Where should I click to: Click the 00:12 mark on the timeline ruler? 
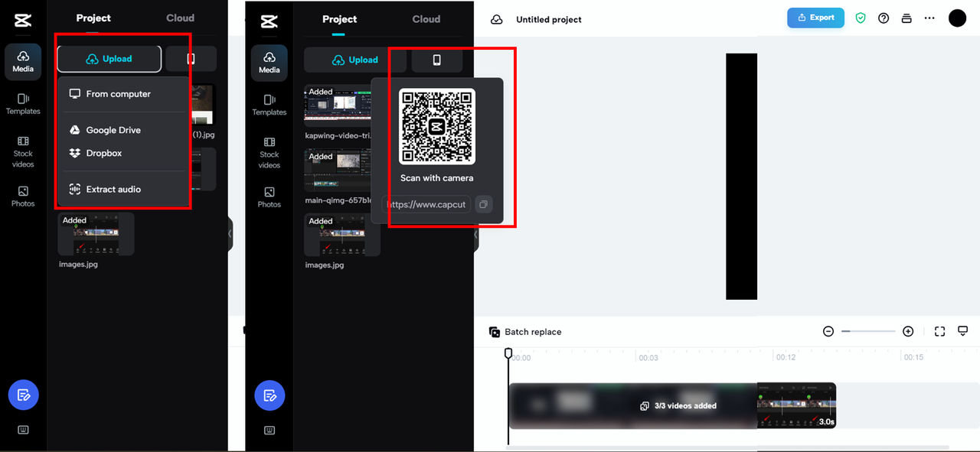(786, 358)
